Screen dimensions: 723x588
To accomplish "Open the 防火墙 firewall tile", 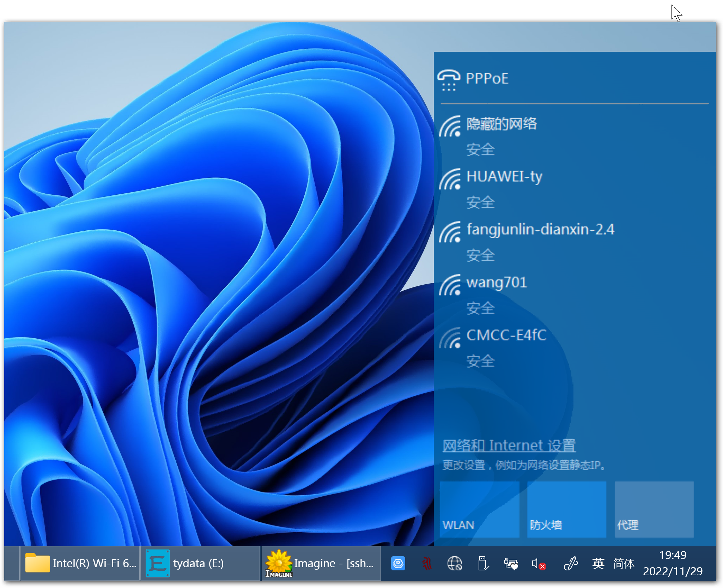I will (566, 509).
